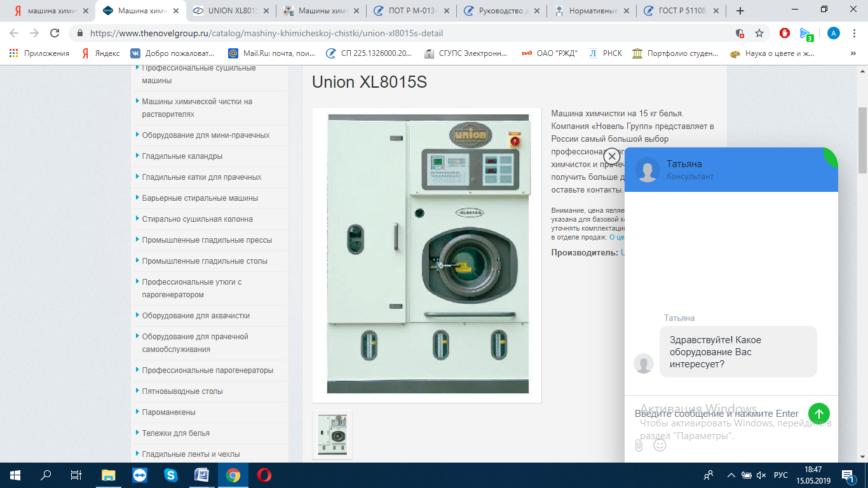Close the chat widget with X circle

[x=611, y=156]
